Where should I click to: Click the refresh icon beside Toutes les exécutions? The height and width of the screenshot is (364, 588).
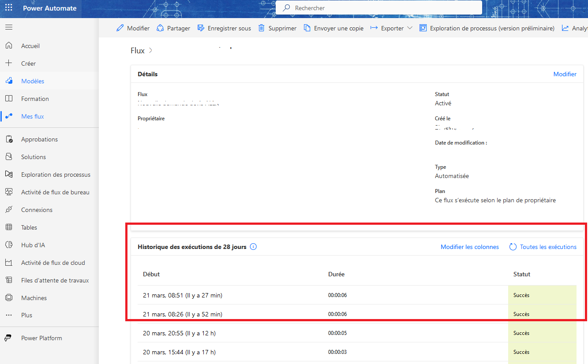[513, 247]
